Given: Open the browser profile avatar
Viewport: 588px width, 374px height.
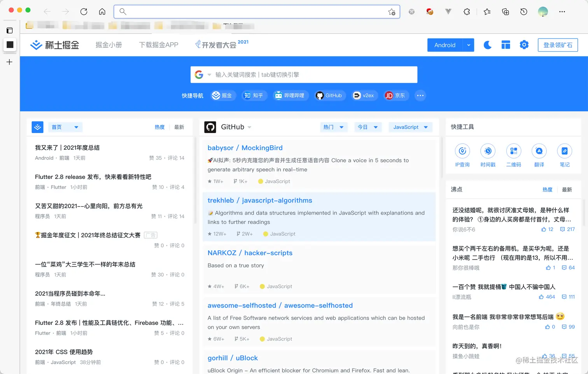Looking at the screenshot, I should click(543, 12).
